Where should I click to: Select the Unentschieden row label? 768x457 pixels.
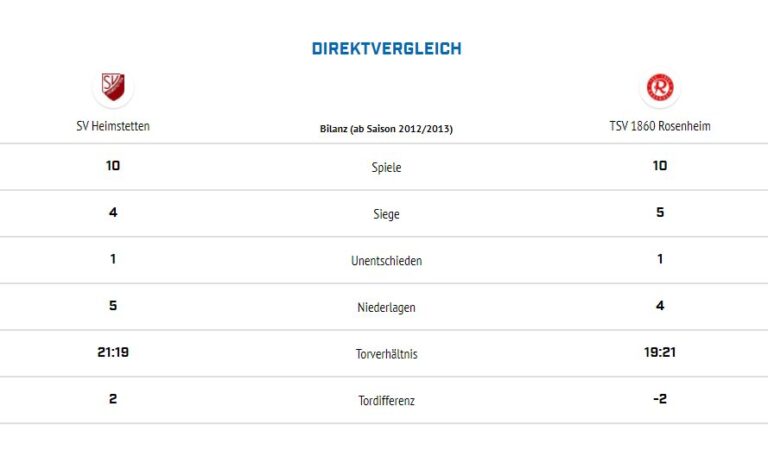point(386,261)
